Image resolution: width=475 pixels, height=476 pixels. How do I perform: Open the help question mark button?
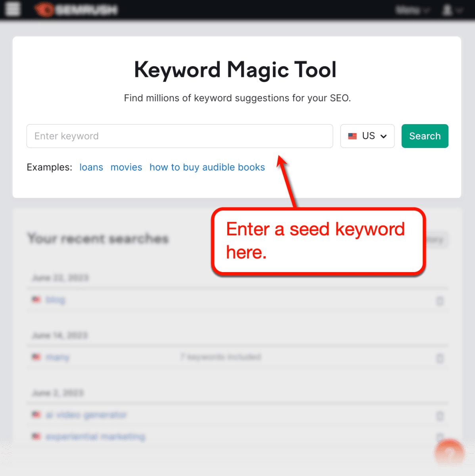tap(449, 454)
